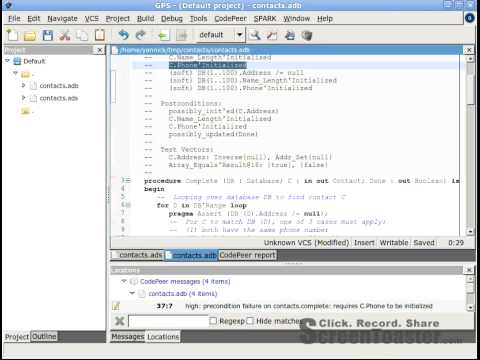Viewport: 480px width, 360px height.
Task: Open the SPARK menu
Action: click(x=265, y=19)
